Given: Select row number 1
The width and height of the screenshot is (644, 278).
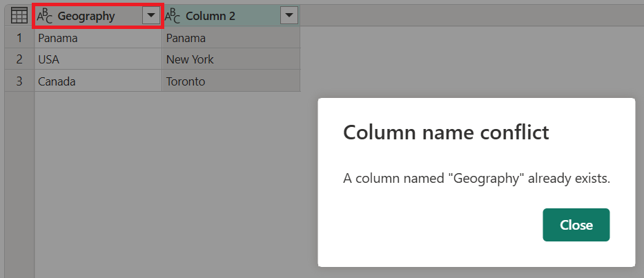Looking at the screenshot, I should click(x=19, y=38).
